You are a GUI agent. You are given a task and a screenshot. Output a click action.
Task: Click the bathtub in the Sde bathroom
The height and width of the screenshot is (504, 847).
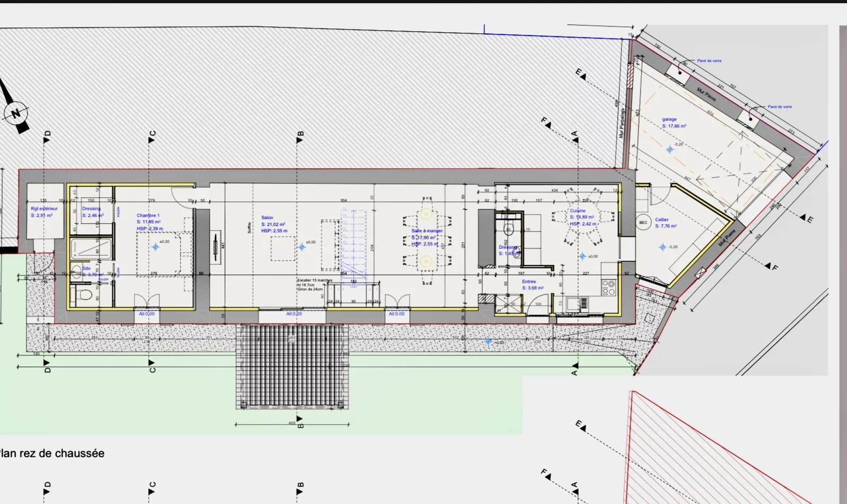tap(91, 248)
